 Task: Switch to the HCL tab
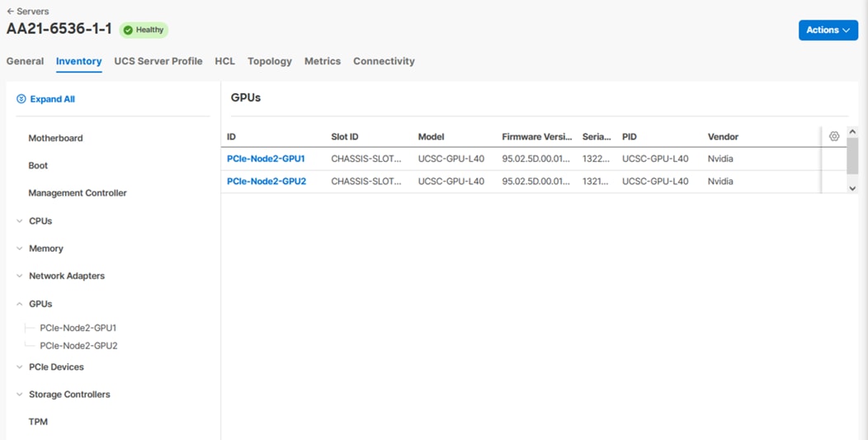[224, 61]
